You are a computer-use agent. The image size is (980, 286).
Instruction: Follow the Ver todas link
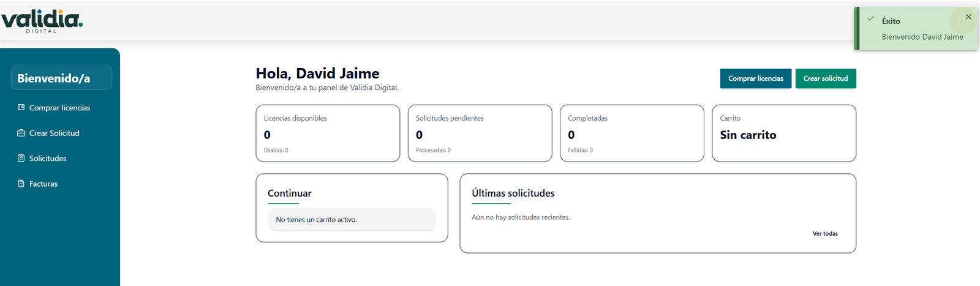(x=825, y=233)
